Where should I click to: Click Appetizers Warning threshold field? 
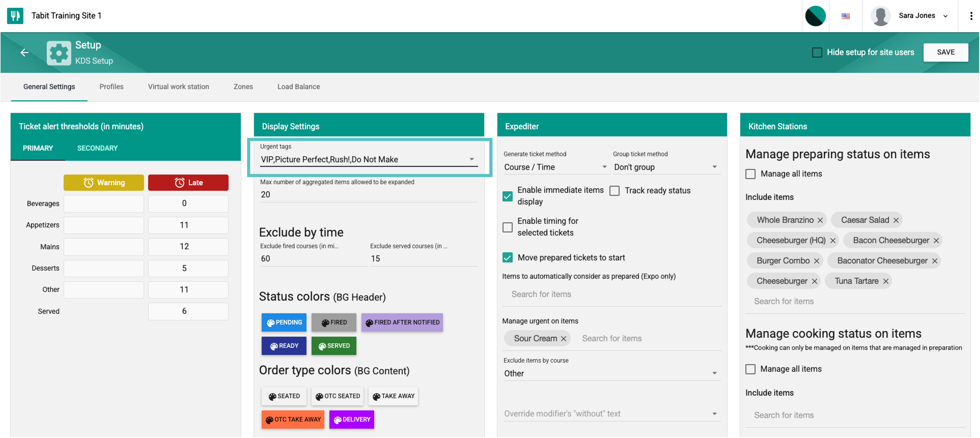tap(104, 225)
